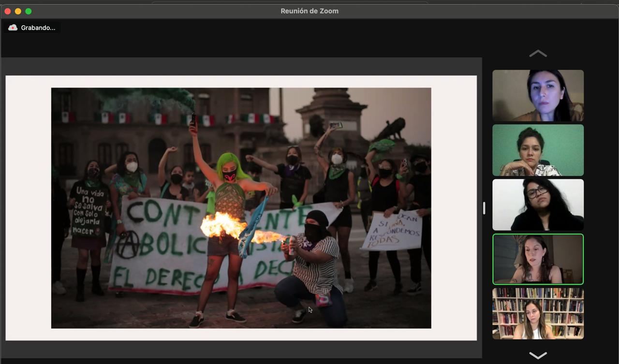Minimize the Zoom window with yellow button
This screenshot has height=364, width=619.
(x=18, y=11)
